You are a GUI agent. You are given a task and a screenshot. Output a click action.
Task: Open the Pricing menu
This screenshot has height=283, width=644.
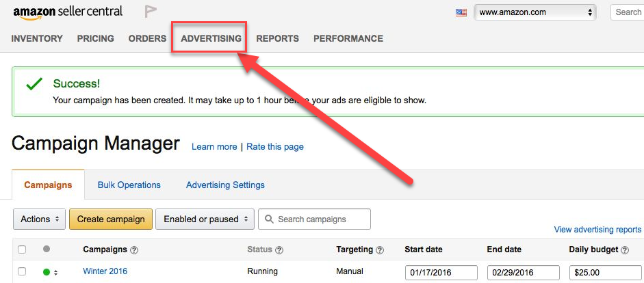click(x=96, y=38)
